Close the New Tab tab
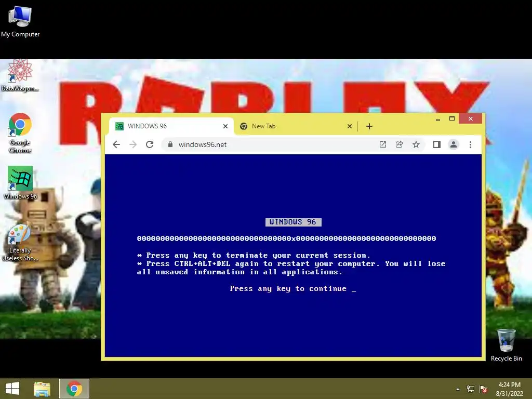This screenshot has height=399, width=532. coord(350,126)
